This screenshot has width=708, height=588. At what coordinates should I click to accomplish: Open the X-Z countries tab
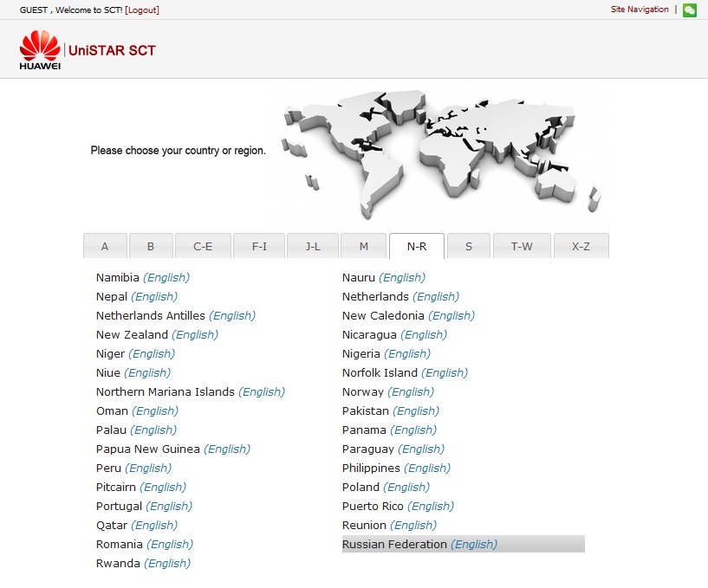coord(581,246)
